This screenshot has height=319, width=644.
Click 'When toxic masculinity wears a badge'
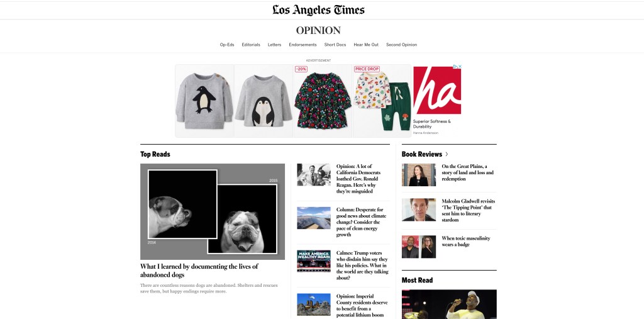tap(466, 242)
